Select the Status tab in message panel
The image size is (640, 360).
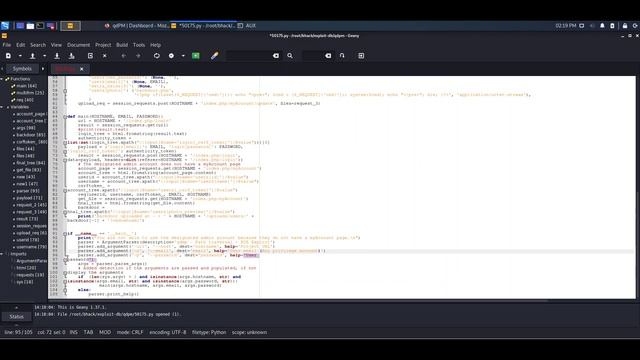pos(16,316)
